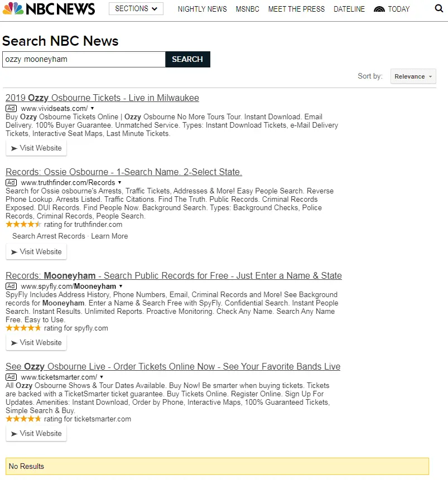Open the Records: Ossie Osbourne ad title
Screen dimensions: 448x480
(x=124, y=172)
